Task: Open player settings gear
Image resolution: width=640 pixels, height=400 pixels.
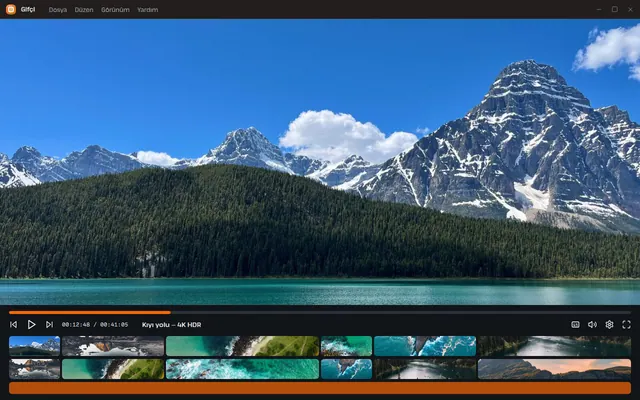Action: (609, 324)
